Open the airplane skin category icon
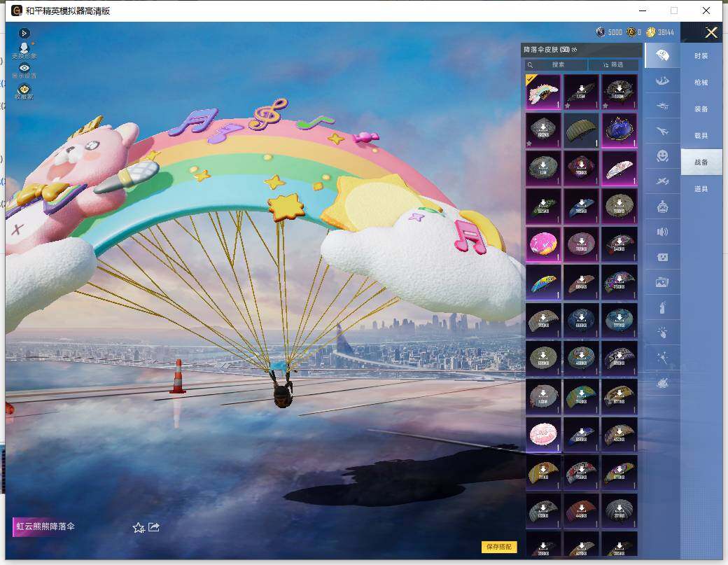 coord(662,132)
